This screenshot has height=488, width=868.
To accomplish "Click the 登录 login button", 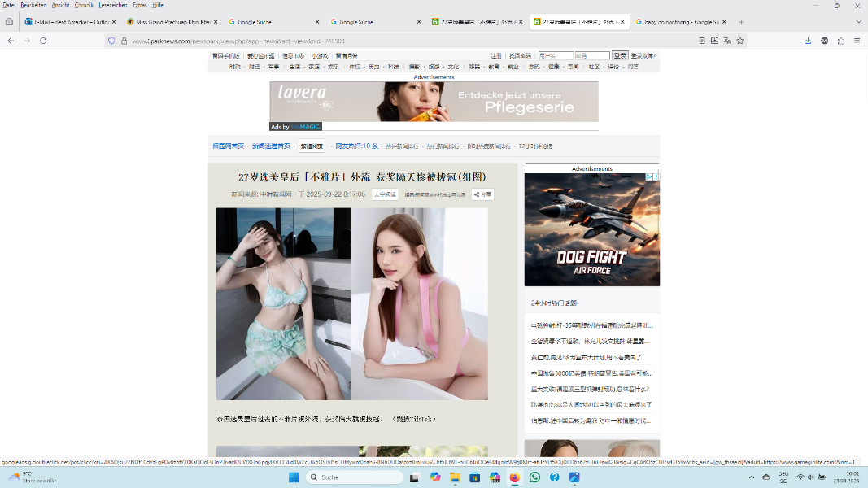I will tap(620, 56).
